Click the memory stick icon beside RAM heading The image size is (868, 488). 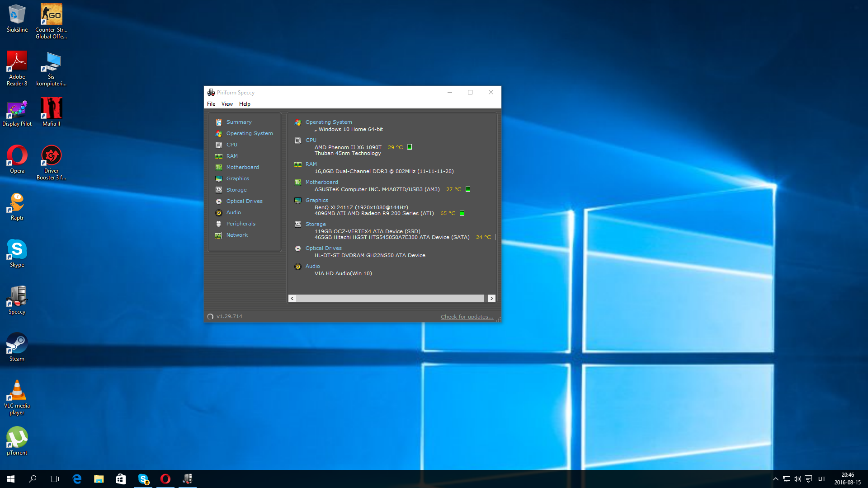(298, 164)
